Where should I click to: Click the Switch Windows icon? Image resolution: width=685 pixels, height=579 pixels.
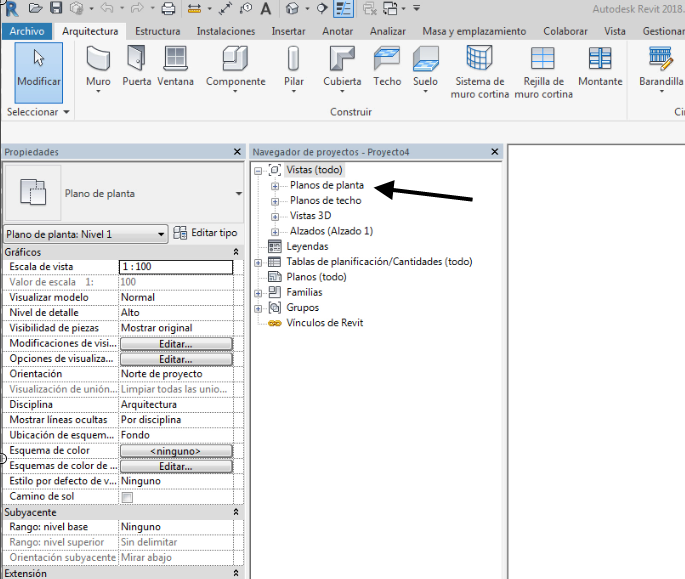coord(390,8)
